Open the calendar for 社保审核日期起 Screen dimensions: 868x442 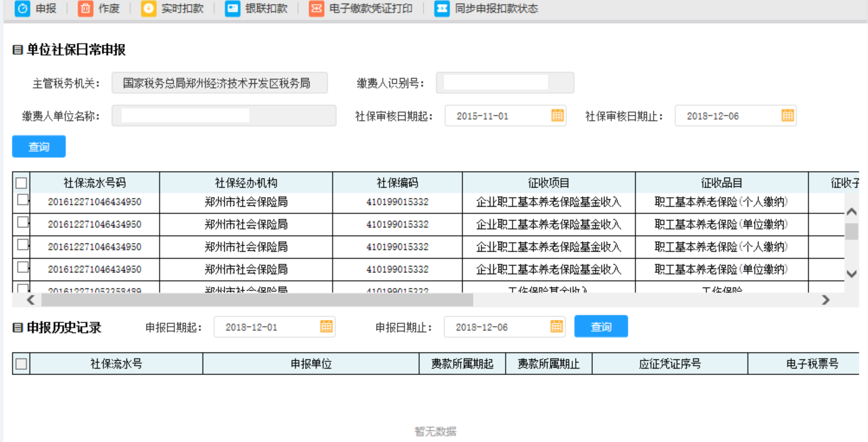[556, 115]
